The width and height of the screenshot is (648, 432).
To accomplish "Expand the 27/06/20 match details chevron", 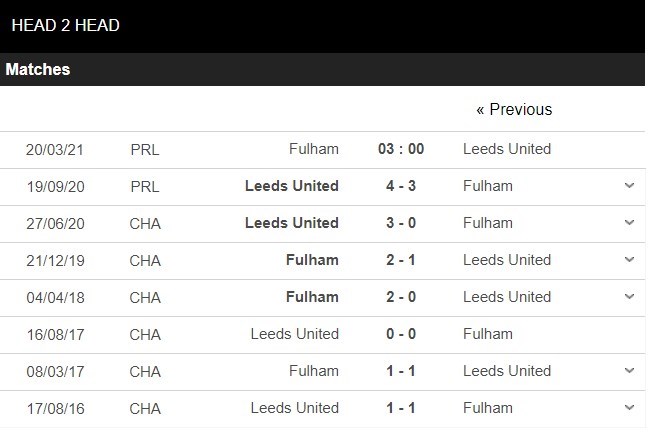I will (629, 223).
